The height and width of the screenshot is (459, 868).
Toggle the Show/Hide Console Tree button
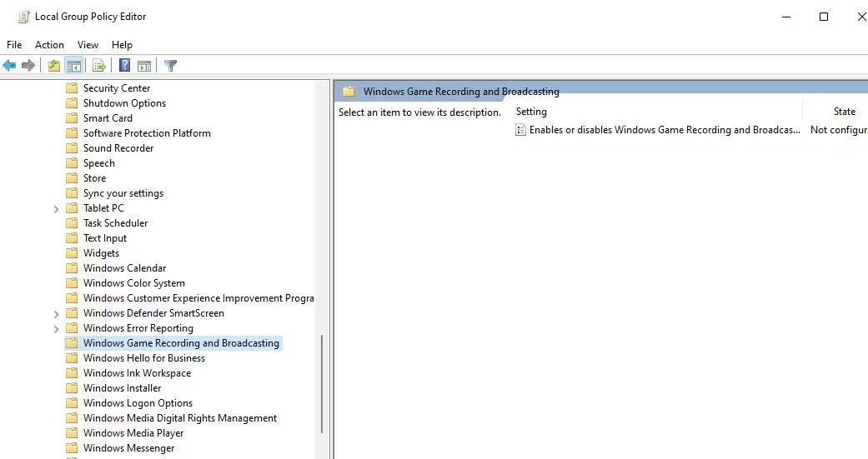tap(74, 66)
